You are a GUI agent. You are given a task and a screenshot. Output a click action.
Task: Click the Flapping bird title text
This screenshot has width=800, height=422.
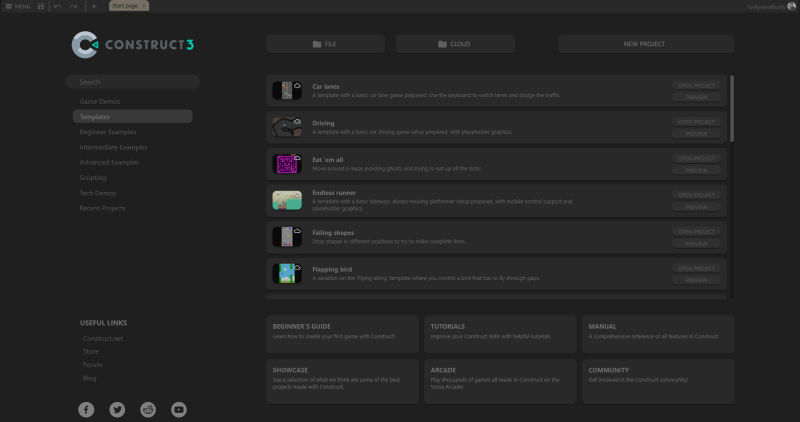(x=332, y=269)
